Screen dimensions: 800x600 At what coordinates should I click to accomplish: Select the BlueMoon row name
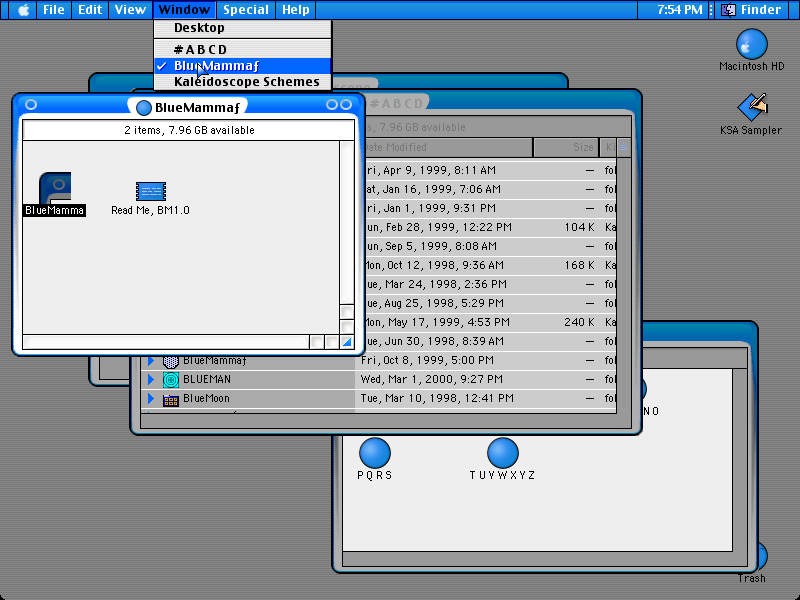(x=206, y=398)
